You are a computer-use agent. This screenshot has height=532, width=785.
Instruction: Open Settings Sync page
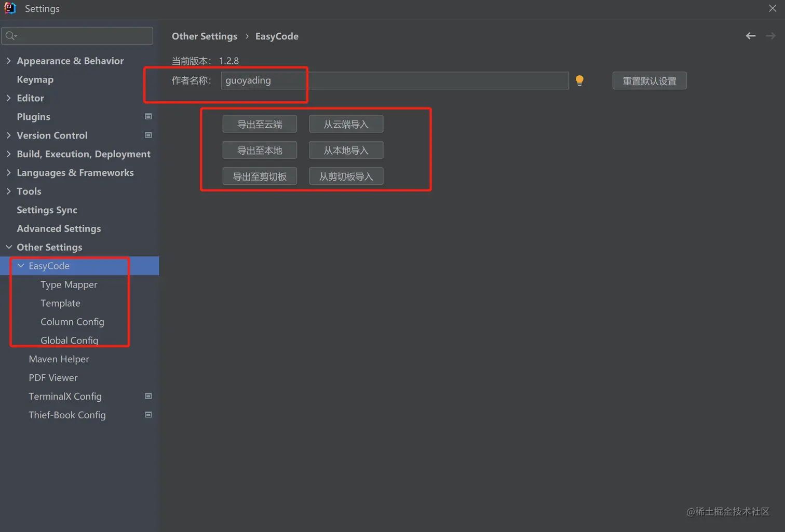[x=47, y=210]
